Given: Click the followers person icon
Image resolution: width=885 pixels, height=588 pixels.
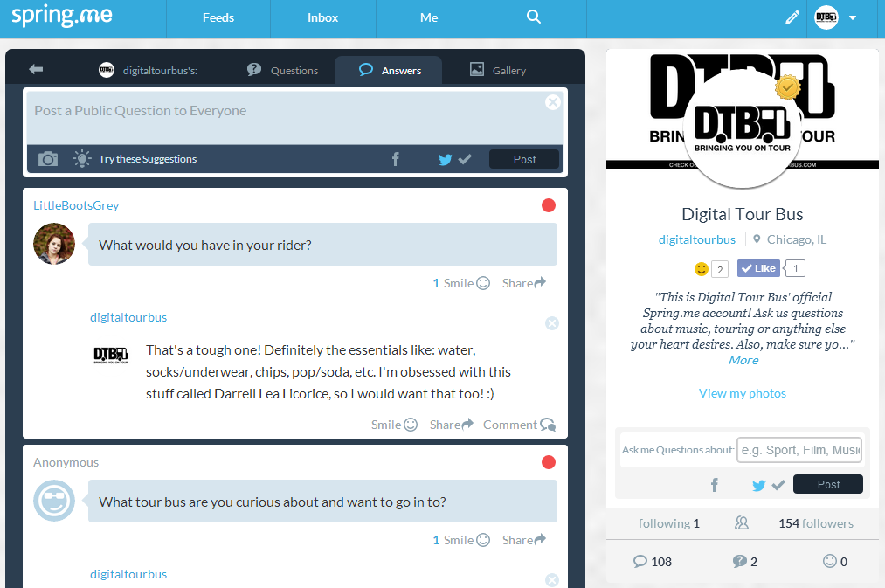Looking at the screenshot, I should coord(742,522).
